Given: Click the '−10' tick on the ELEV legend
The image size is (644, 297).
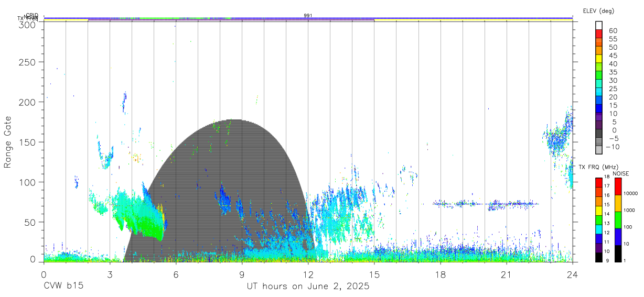Looking at the screenshot, I should 613,147.
